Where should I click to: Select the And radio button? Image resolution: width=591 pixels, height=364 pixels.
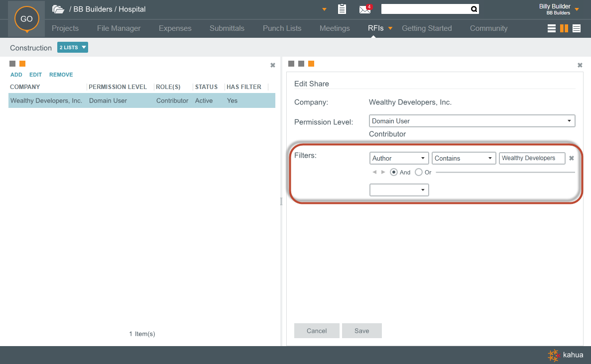[x=394, y=172]
